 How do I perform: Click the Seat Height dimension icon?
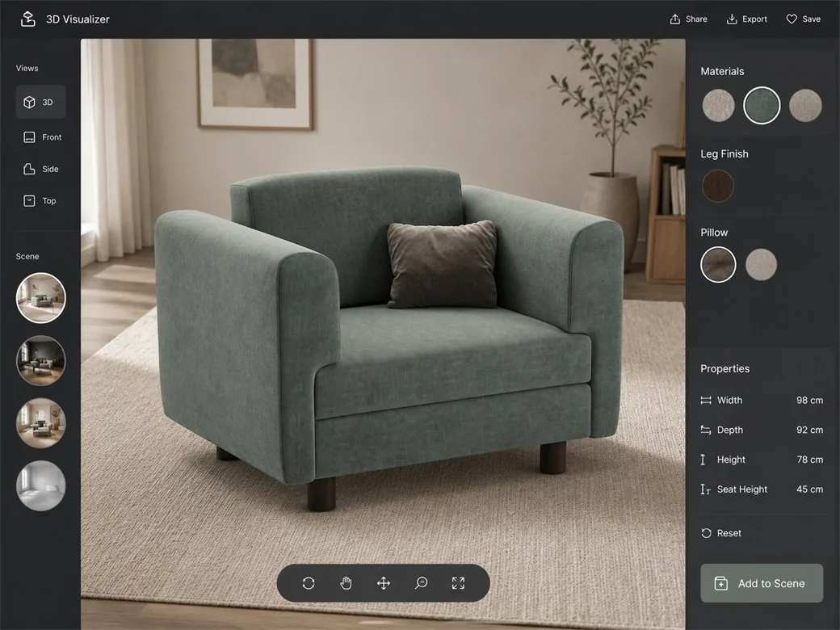click(x=705, y=489)
